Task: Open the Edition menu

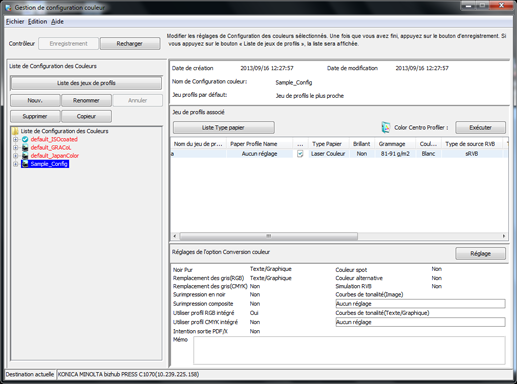Action: point(37,22)
